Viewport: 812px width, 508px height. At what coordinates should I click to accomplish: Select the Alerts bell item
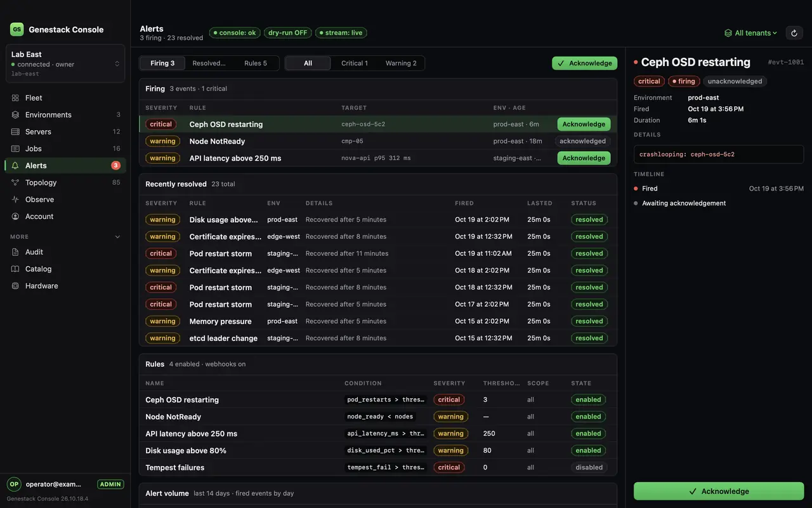65,166
